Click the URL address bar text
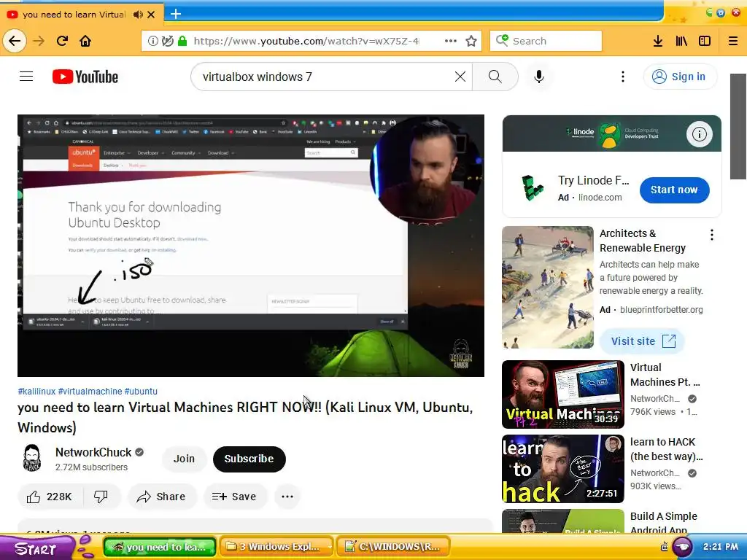Screen dimensions: 747x560 [306, 41]
